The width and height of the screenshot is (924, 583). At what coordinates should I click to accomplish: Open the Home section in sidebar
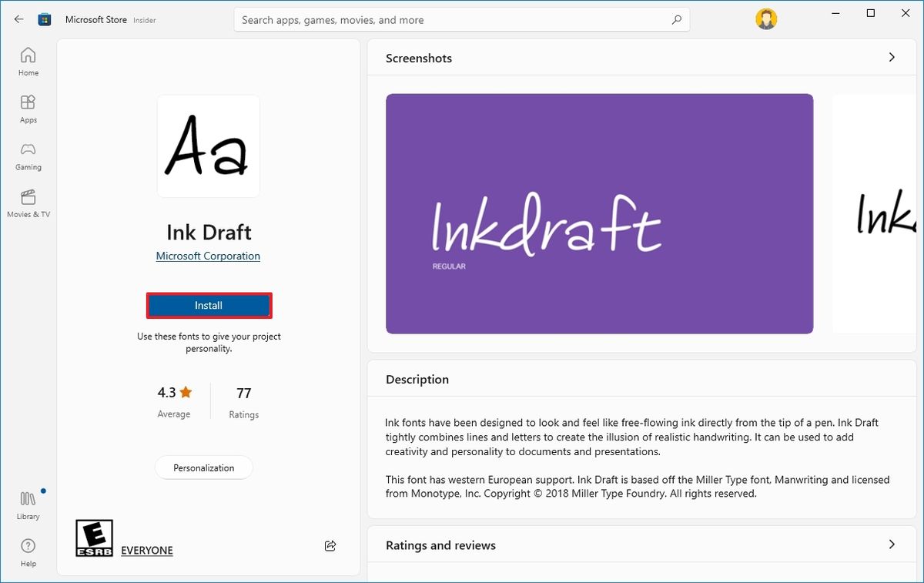point(28,62)
